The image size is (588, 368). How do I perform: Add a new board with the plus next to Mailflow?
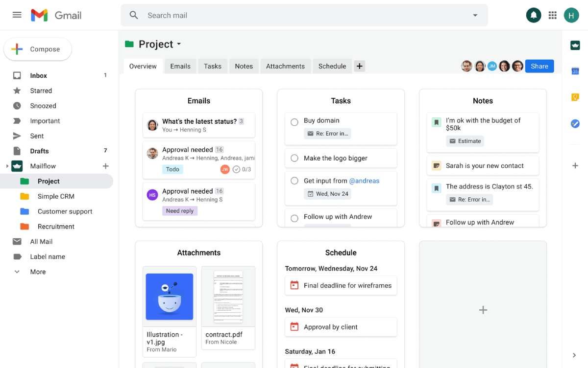105,166
